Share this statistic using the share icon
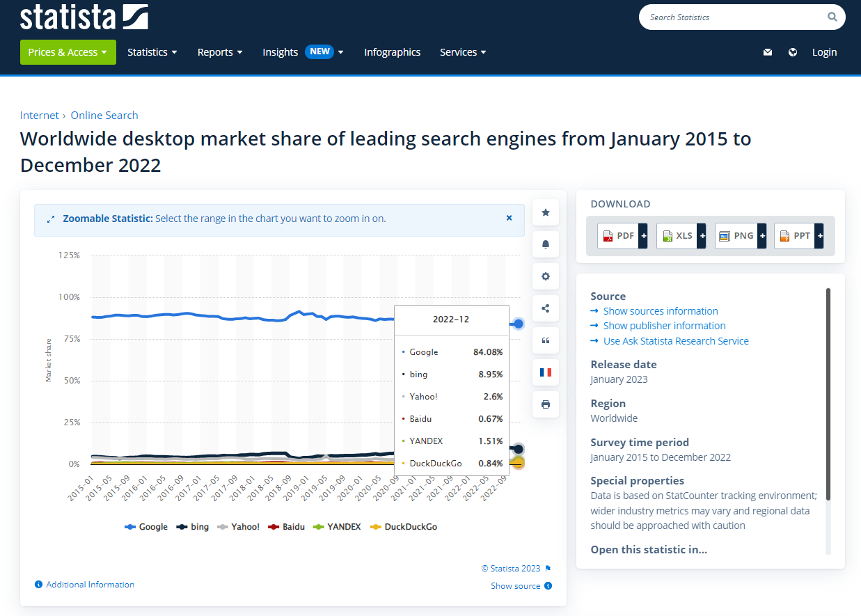The width and height of the screenshot is (861, 616). [545, 308]
